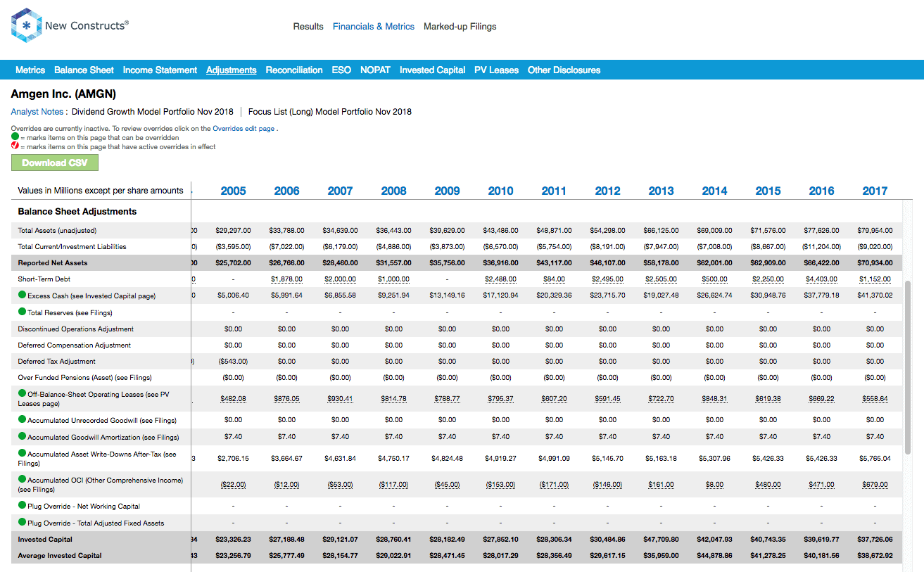924x572 pixels.
Task: Click 2005 Total Assets value $29,297.00
Action: [x=234, y=231]
